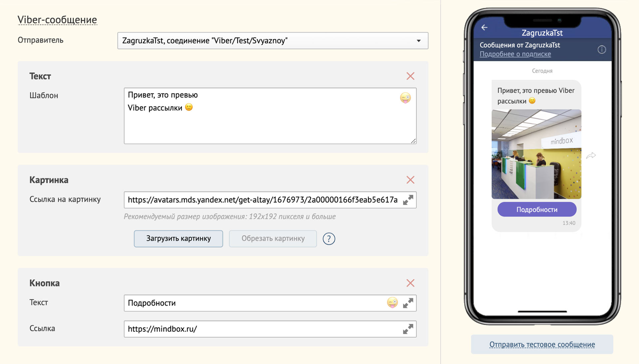Expand the button Ссылка field editor
Image resolution: width=639 pixels, height=364 pixels.
[408, 329]
